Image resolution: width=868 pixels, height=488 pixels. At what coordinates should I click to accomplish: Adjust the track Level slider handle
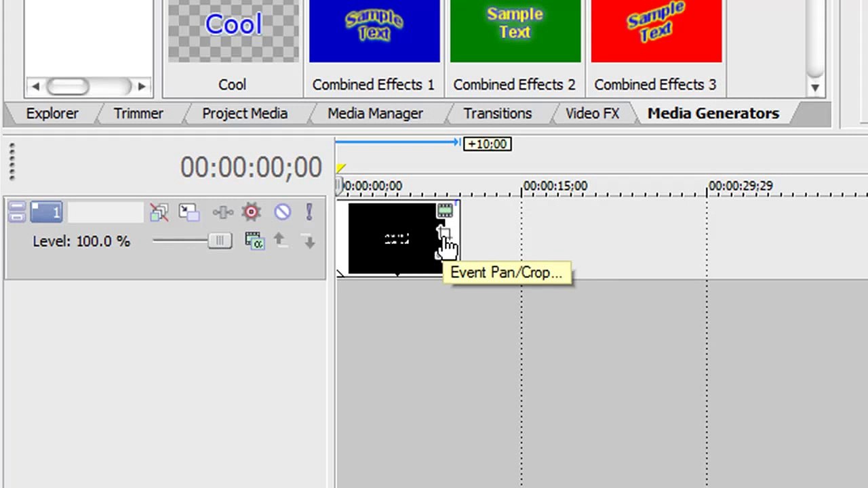(x=220, y=241)
